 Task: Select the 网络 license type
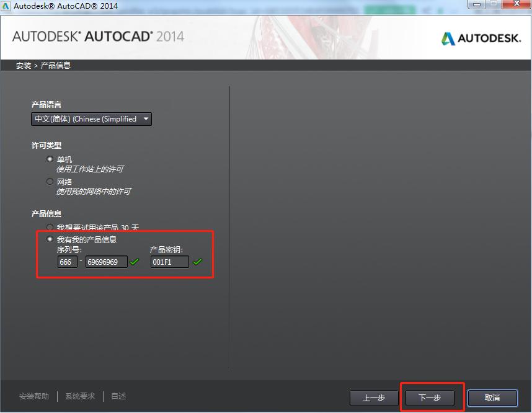(50, 181)
